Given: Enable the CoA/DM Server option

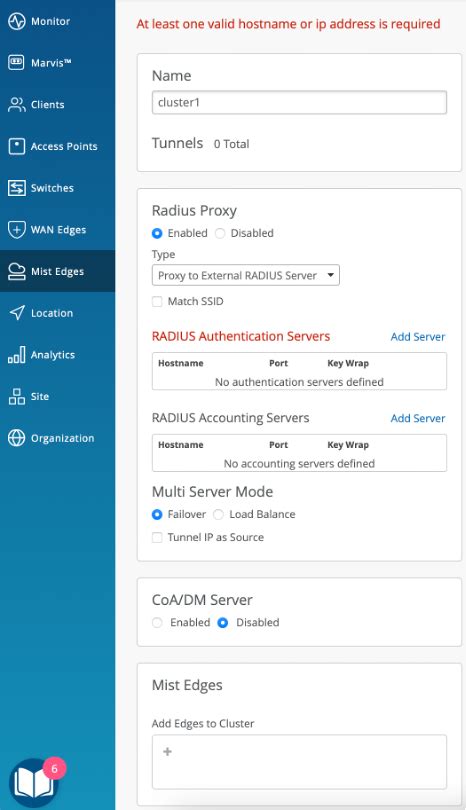Looking at the screenshot, I should (158, 623).
